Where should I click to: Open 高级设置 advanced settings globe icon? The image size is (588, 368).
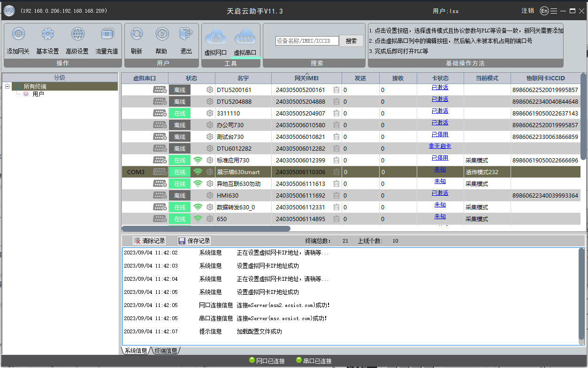coord(77,34)
